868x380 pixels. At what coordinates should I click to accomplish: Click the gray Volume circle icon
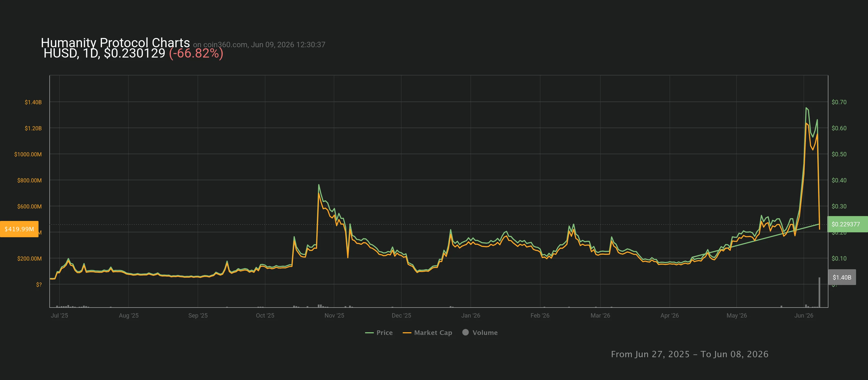coord(465,332)
